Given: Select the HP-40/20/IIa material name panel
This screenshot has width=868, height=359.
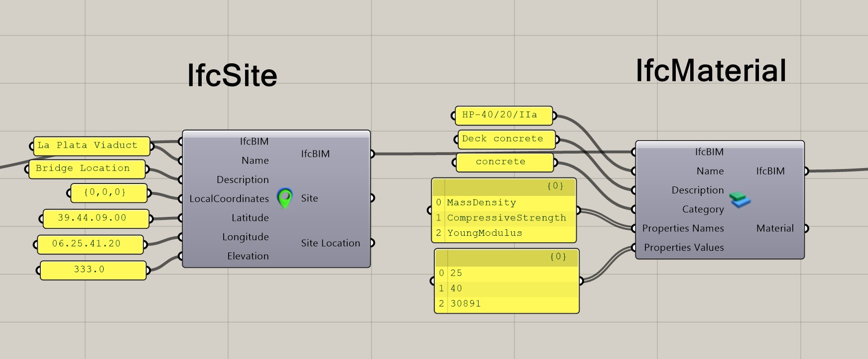Looking at the screenshot, I should click(x=503, y=115).
